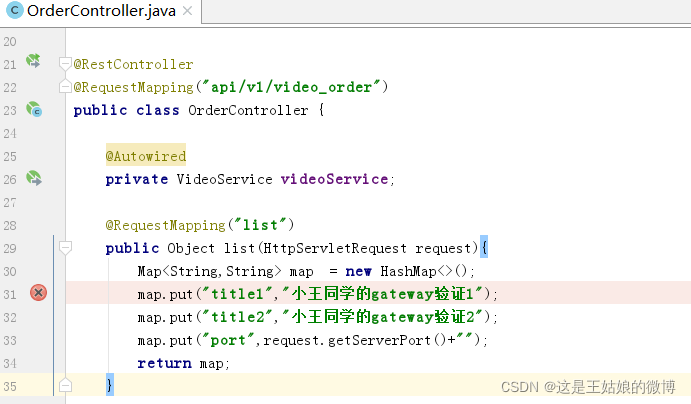Click the "port" key string

(228, 340)
